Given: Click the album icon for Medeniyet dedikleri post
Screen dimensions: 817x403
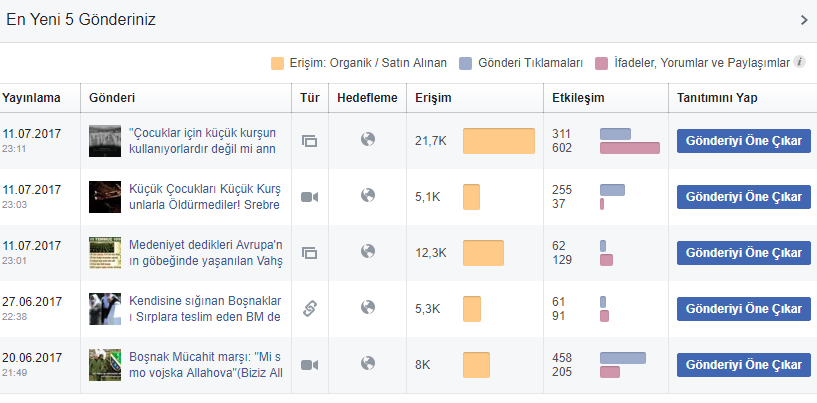Looking at the screenshot, I should pyautogui.click(x=310, y=253).
